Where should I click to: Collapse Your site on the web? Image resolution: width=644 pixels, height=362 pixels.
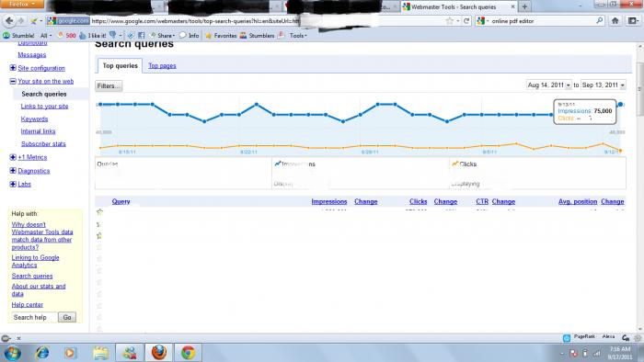13,81
